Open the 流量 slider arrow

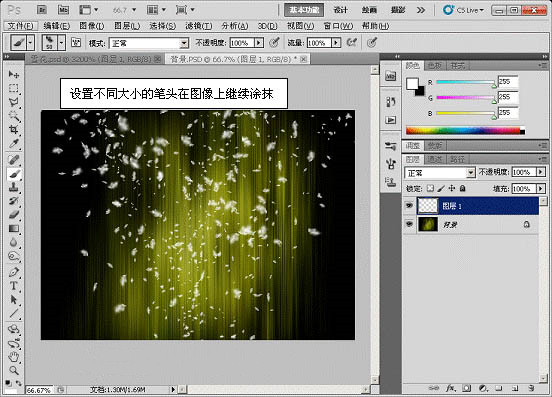point(336,43)
